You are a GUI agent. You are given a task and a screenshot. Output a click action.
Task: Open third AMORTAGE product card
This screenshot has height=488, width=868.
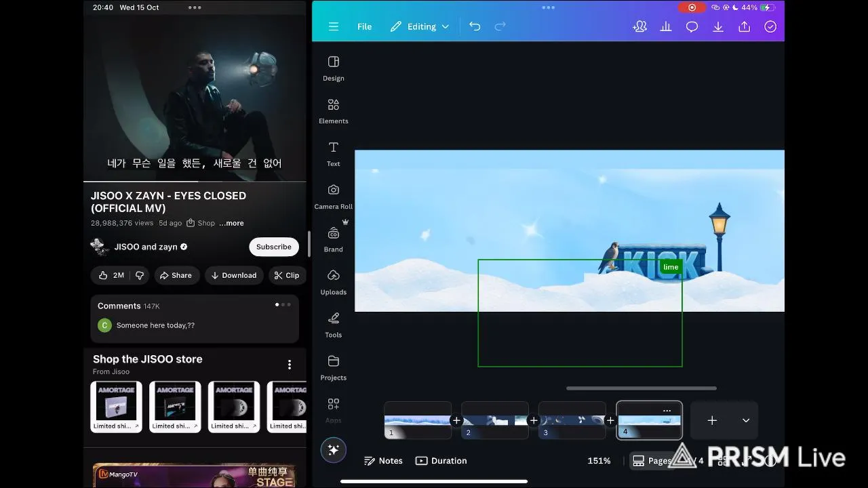pyautogui.click(x=234, y=407)
